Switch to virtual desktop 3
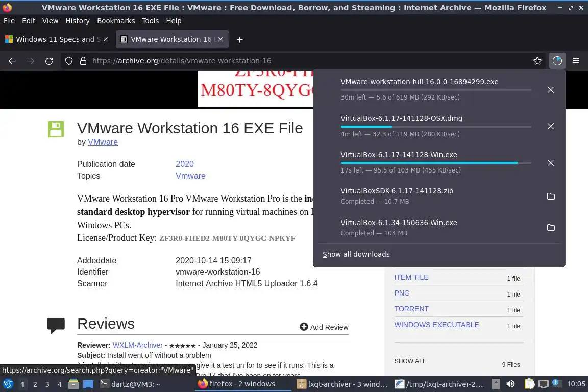This screenshot has height=392, width=588. point(47,384)
